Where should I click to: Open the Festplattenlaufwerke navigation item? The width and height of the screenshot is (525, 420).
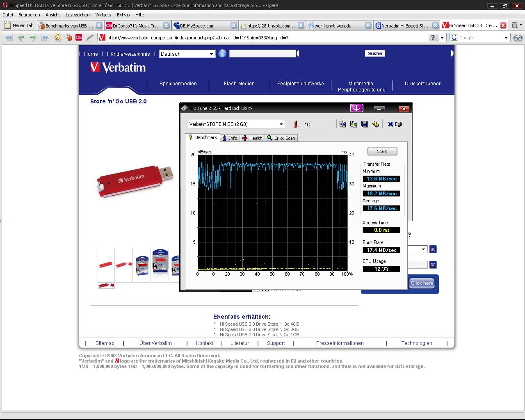point(301,84)
